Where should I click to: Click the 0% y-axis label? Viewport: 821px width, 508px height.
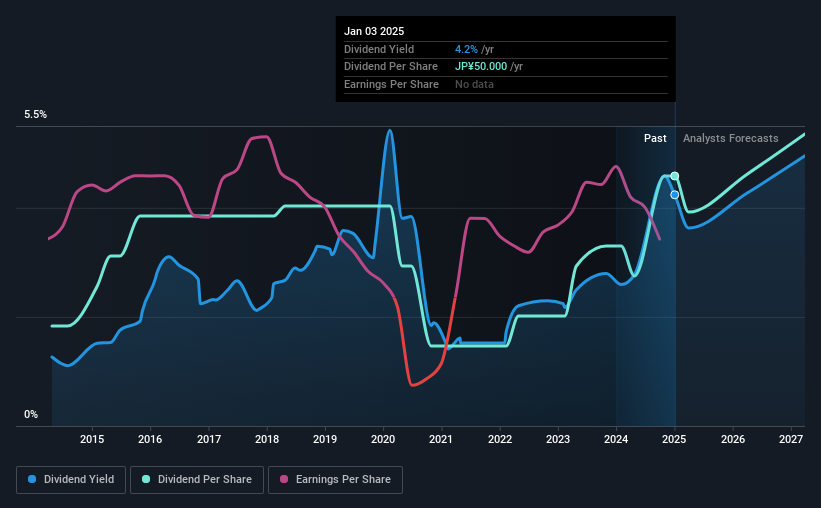click(31, 414)
